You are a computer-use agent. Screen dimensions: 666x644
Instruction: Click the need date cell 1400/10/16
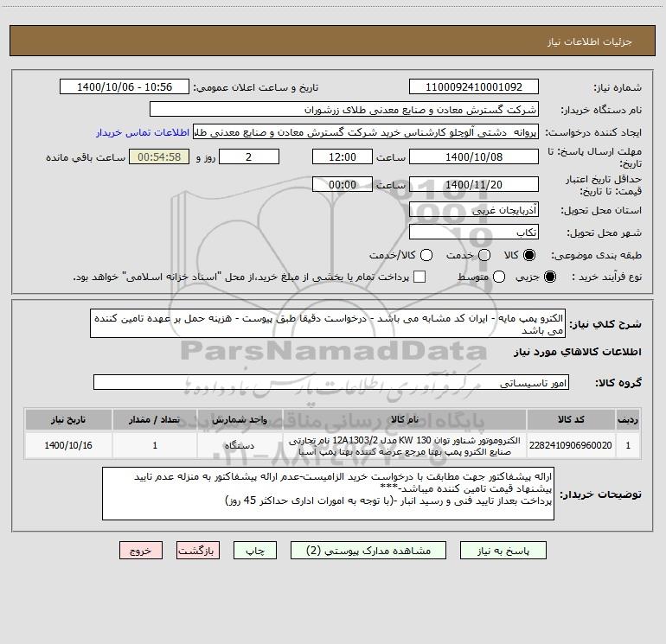click(x=68, y=445)
